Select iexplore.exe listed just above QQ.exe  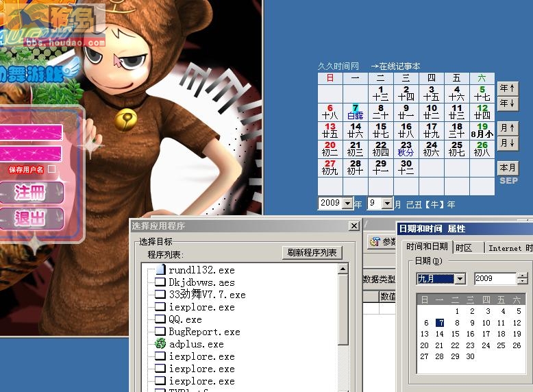[x=201, y=307]
